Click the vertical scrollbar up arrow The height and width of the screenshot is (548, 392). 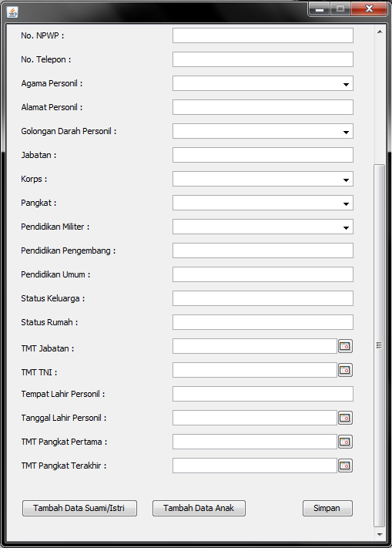(x=380, y=32)
